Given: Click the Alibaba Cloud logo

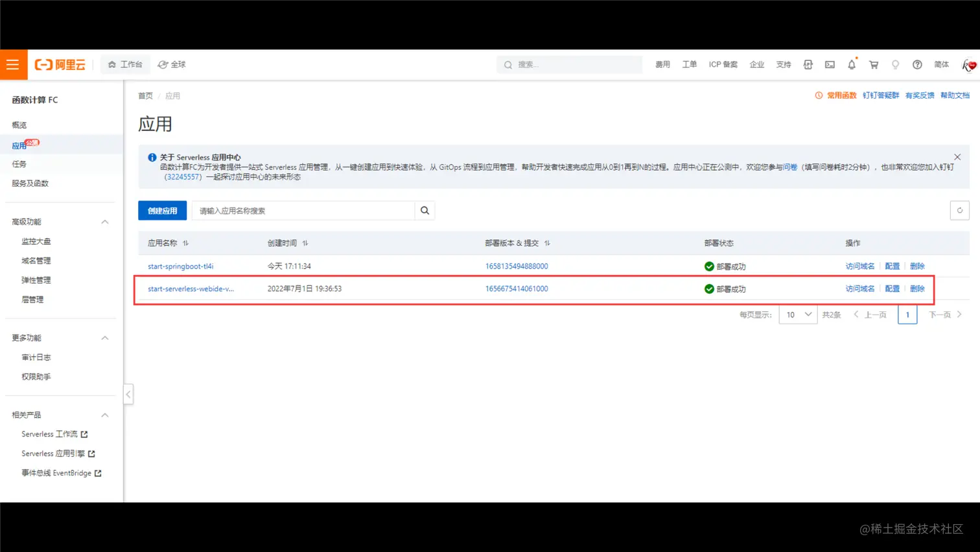Looking at the screenshot, I should pos(60,64).
